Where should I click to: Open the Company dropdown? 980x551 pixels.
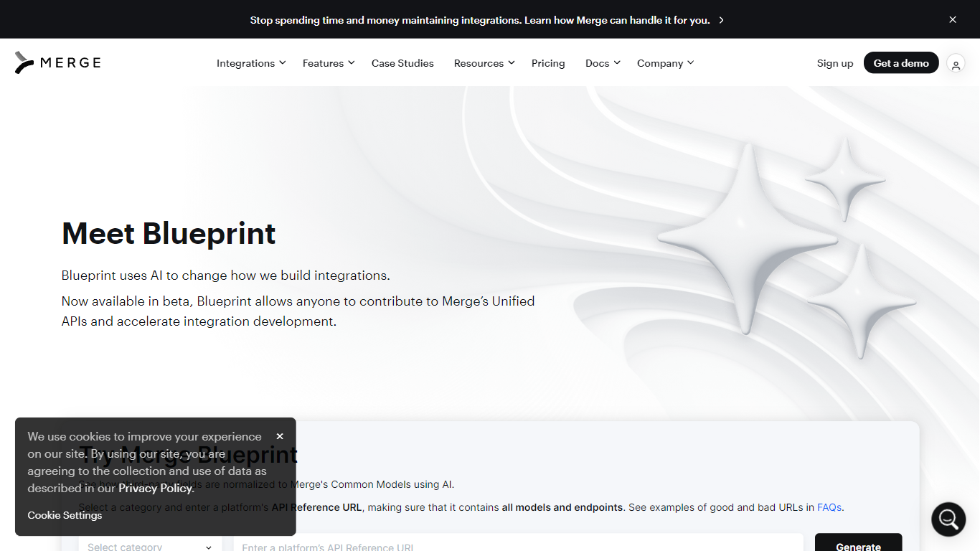tap(665, 63)
